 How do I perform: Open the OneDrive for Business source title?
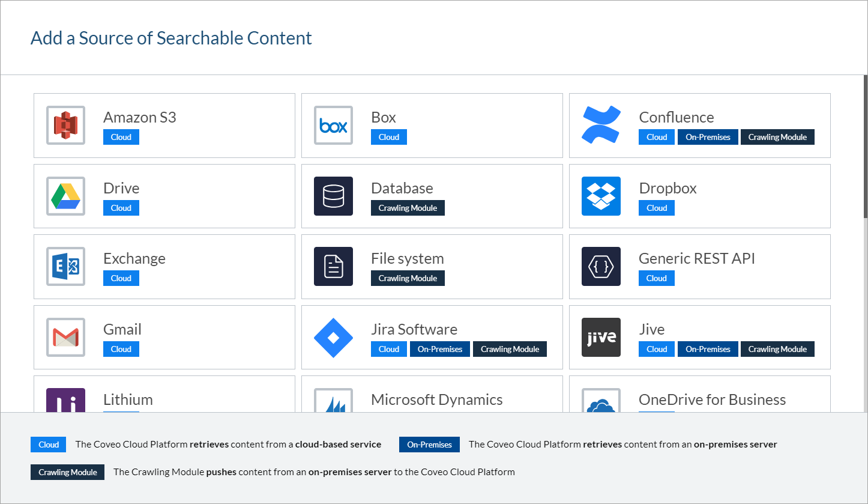click(713, 399)
